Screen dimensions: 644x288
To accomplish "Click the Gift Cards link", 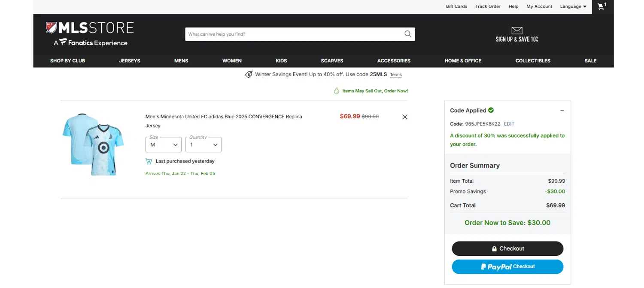I will (456, 6).
